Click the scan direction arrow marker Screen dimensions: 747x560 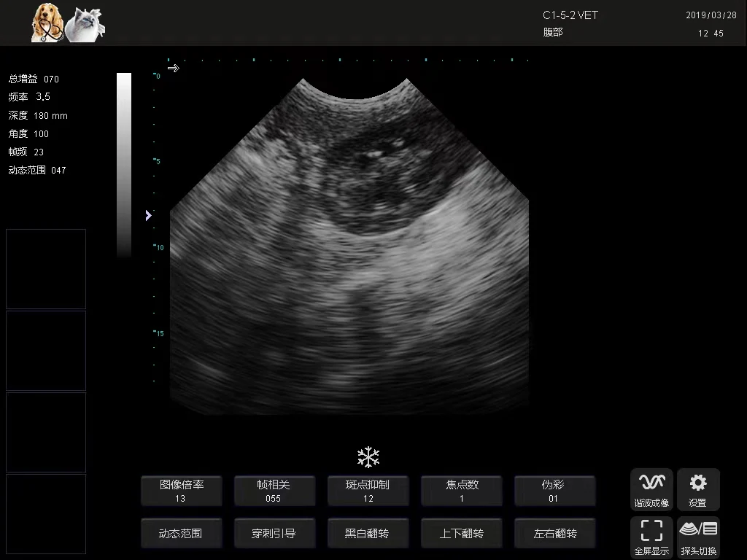[174, 68]
